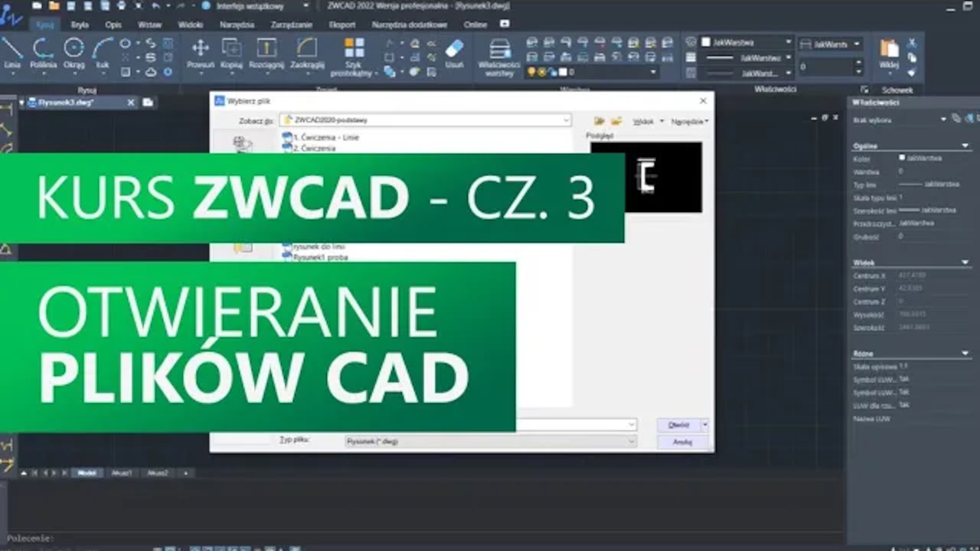The image size is (980, 551).
Task: Click the Otwórz button
Action: pos(678,425)
